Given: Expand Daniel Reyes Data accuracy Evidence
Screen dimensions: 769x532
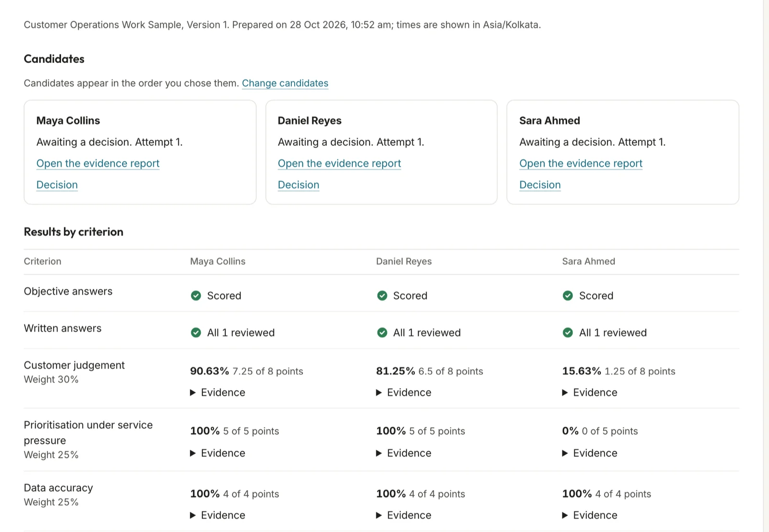Looking at the screenshot, I should (x=404, y=515).
